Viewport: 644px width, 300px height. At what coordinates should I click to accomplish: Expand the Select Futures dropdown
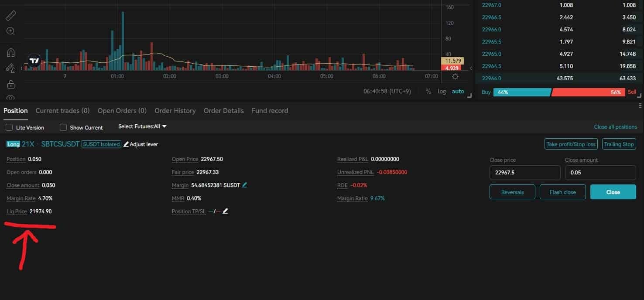click(x=142, y=126)
